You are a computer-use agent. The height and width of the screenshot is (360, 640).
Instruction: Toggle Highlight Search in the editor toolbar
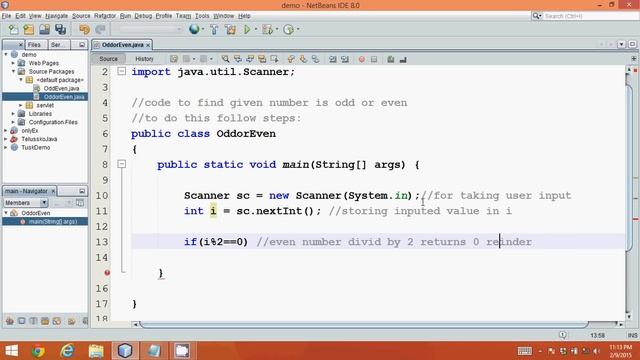pos(262,59)
